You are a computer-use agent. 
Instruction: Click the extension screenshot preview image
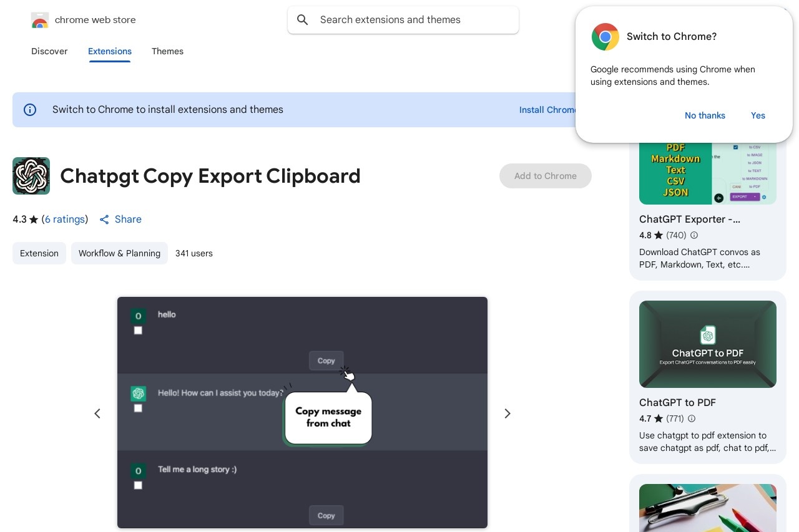(302, 413)
